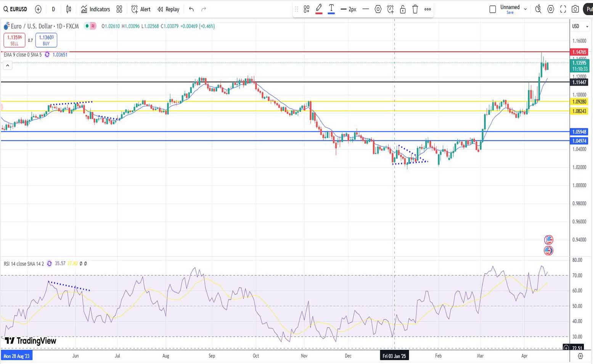
Task: Click the 1.13603 BUY button
Action: [x=46, y=40]
